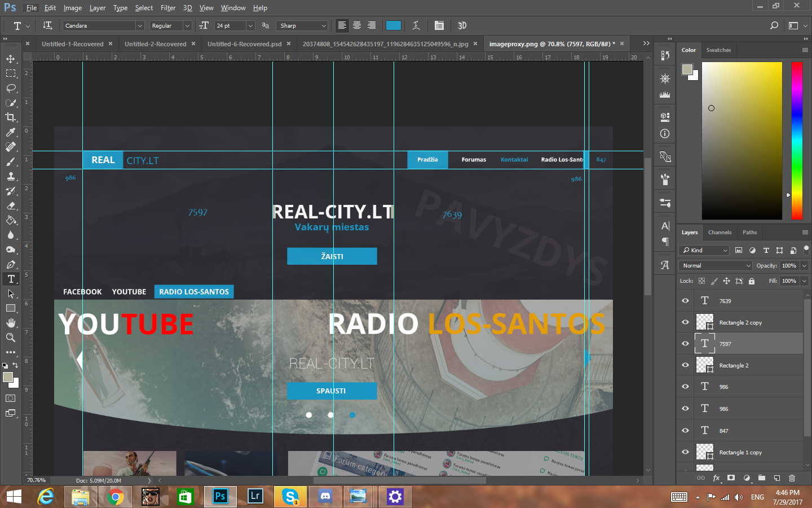
Task: Click the foreground color swatch in toolbar
Action: (x=8, y=377)
